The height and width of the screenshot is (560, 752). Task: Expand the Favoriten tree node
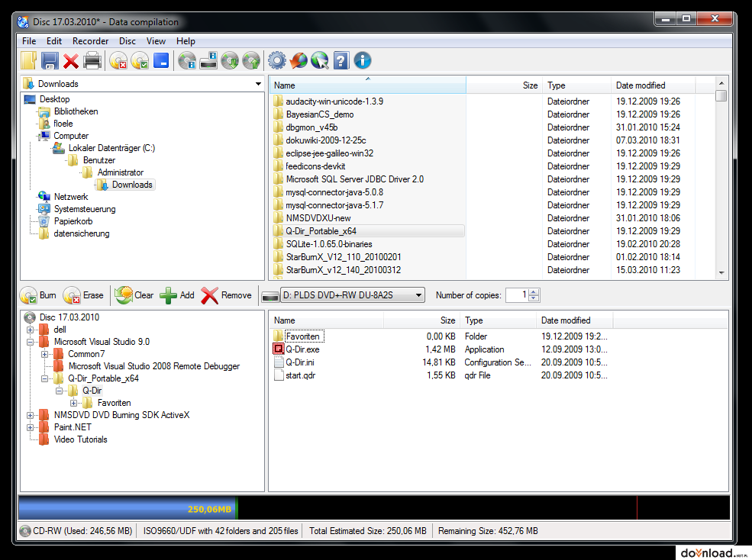point(73,404)
